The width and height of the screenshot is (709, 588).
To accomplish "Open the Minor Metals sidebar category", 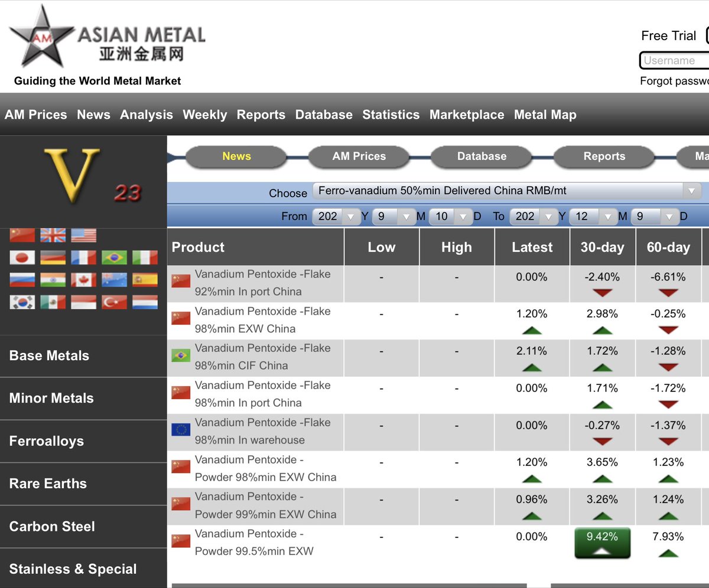I will (x=83, y=398).
